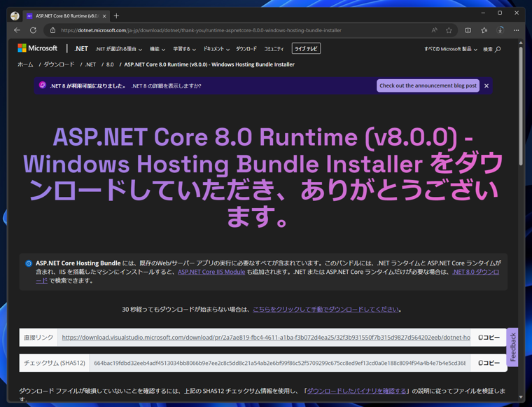Expand the 機能 dropdown menu
Viewport: 532px width, 407px height.
(x=157, y=49)
